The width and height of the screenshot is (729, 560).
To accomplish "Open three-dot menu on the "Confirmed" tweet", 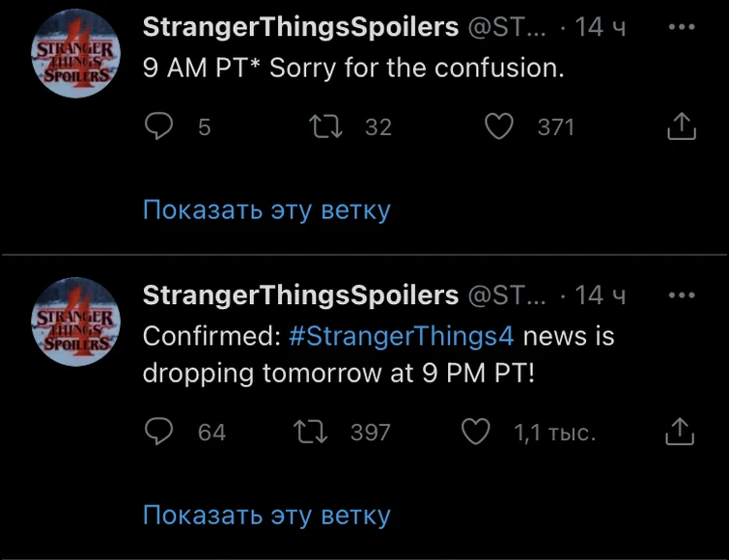I will 682,294.
